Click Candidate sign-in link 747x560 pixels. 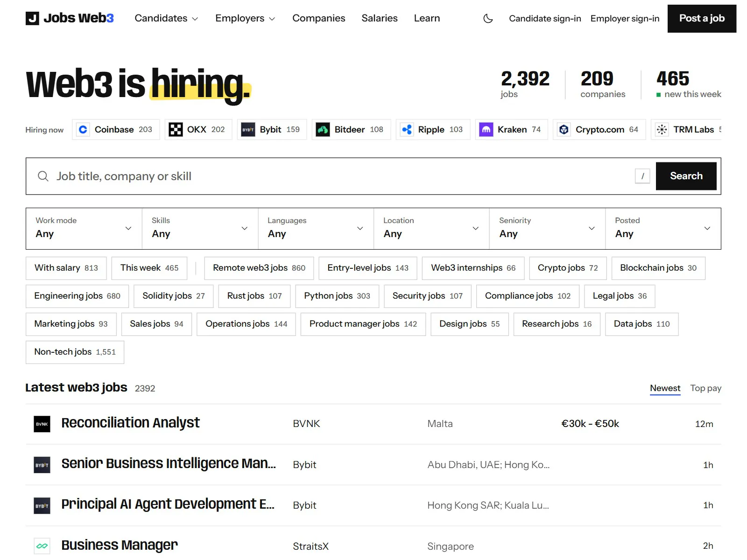coord(545,18)
